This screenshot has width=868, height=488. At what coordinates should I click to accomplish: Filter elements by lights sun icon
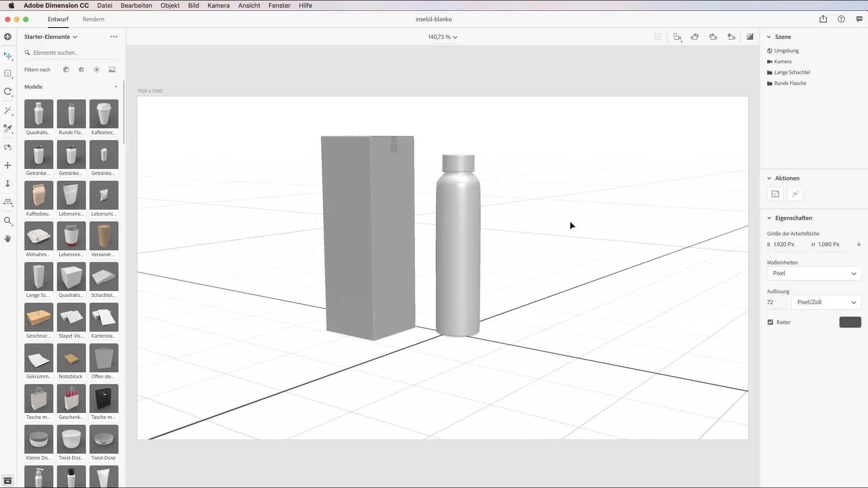tap(97, 70)
